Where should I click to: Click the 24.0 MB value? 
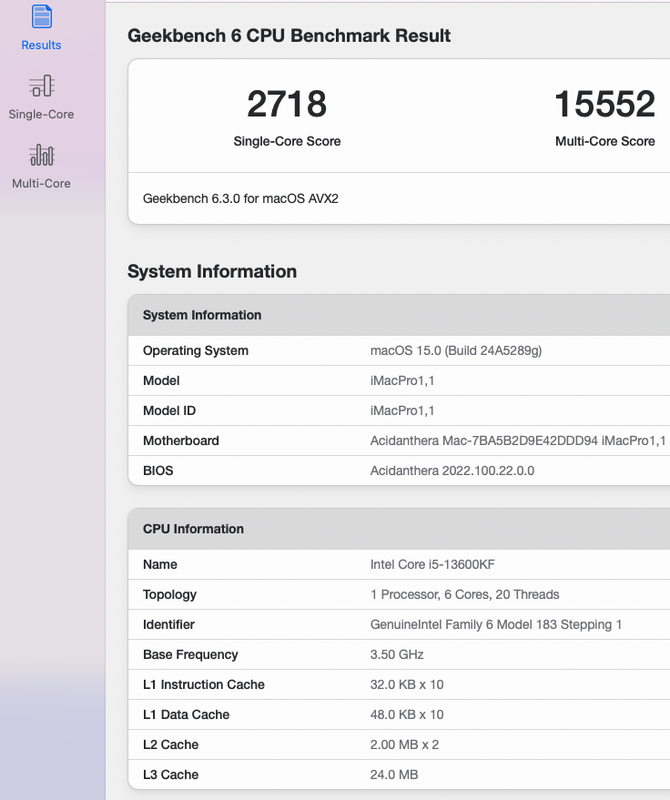(x=394, y=775)
